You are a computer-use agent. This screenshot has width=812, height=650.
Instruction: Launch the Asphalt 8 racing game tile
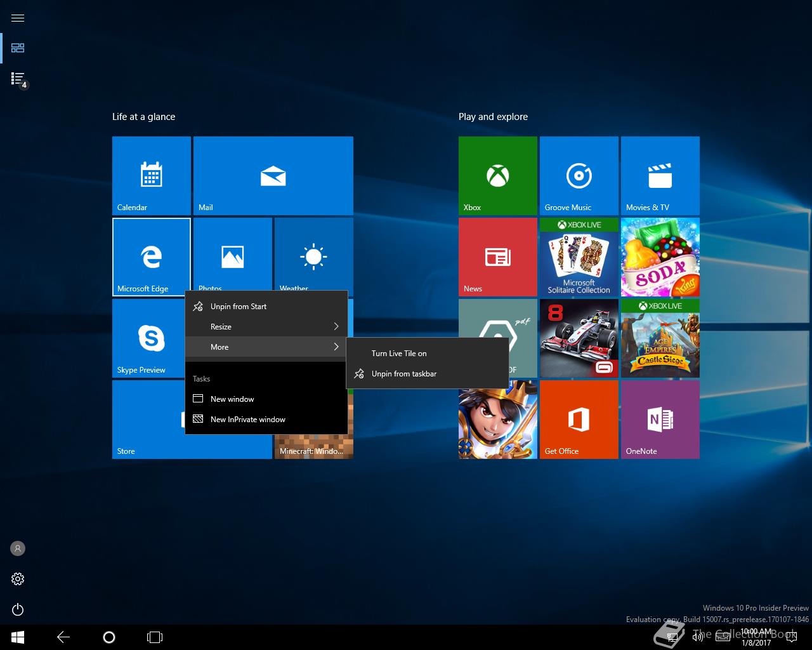579,338
